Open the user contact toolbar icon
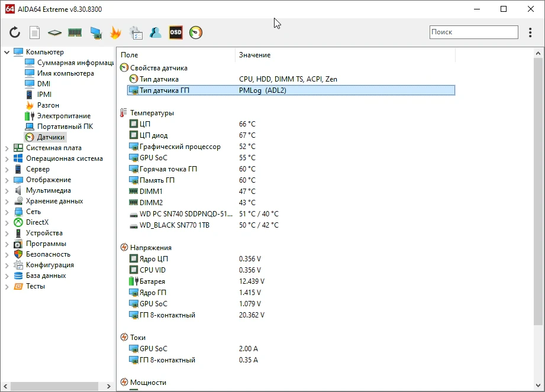The image size is (545, 392). tap(156, 33)
